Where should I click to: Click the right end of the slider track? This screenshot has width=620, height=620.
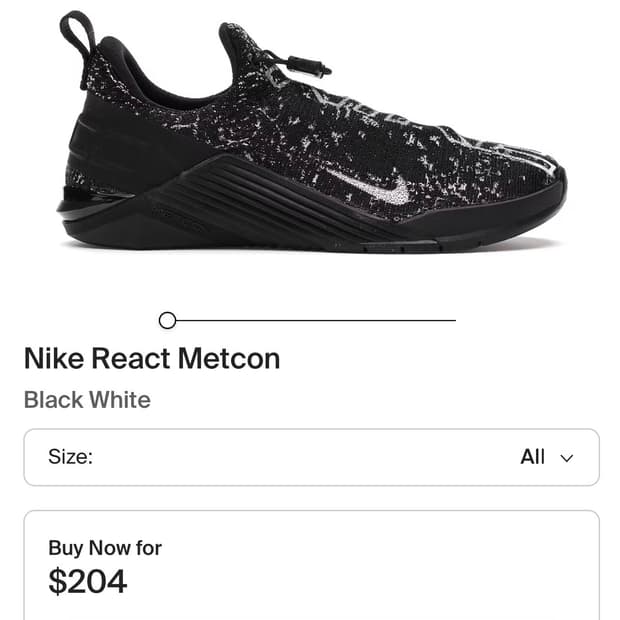click(x=453, y=320)
